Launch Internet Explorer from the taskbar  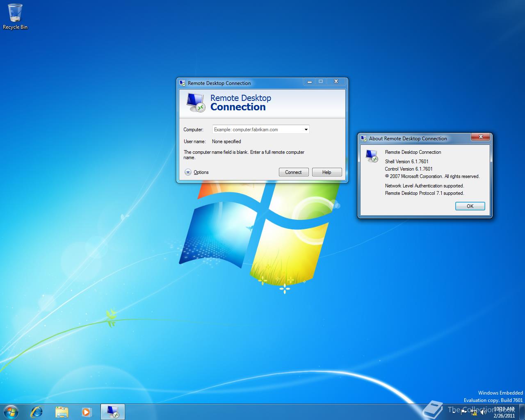point(37,412)
